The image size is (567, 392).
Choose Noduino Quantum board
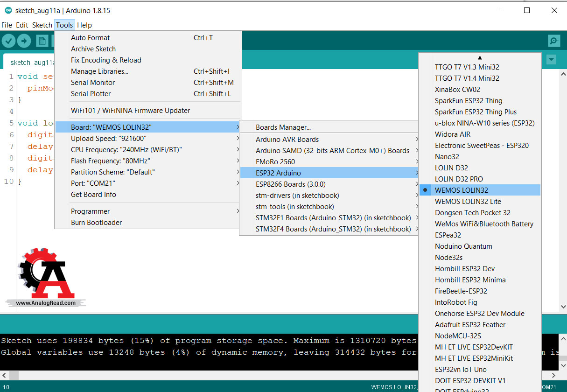pos(480,246)
